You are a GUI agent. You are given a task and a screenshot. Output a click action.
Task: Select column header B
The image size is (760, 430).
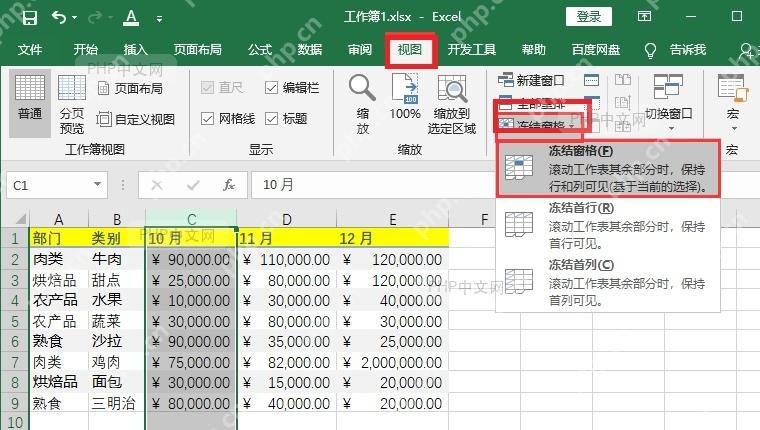pyautogui.click(x=117, y=219)
